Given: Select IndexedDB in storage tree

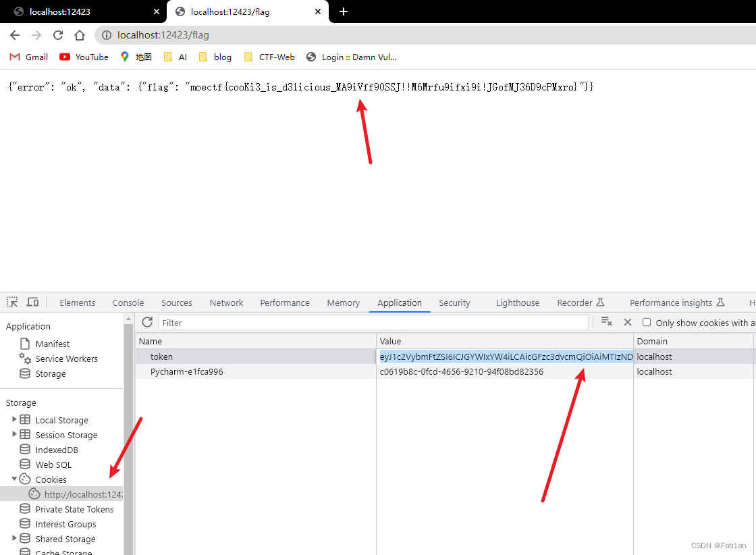Looking at the screenshot, I should click(x=57, y=450).
